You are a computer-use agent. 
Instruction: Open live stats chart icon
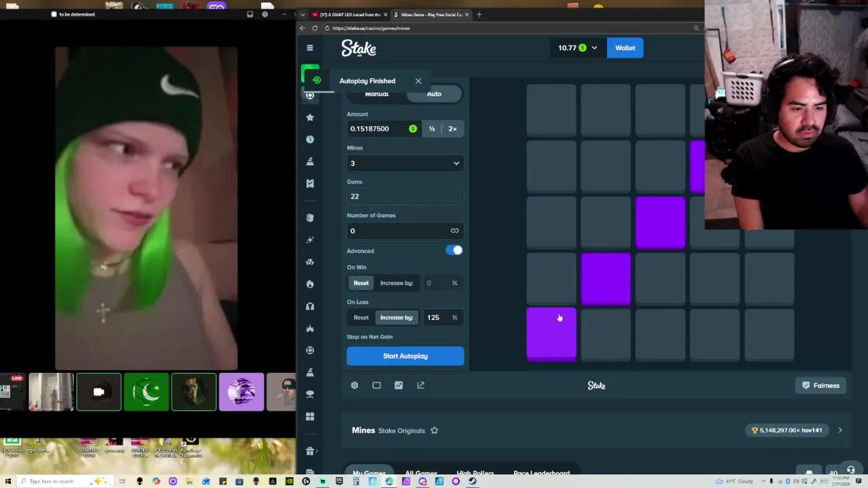click(x=399, y=386)
